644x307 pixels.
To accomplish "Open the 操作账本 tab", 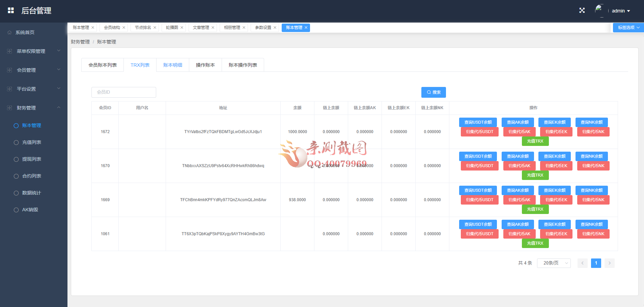I will (205, 65).
